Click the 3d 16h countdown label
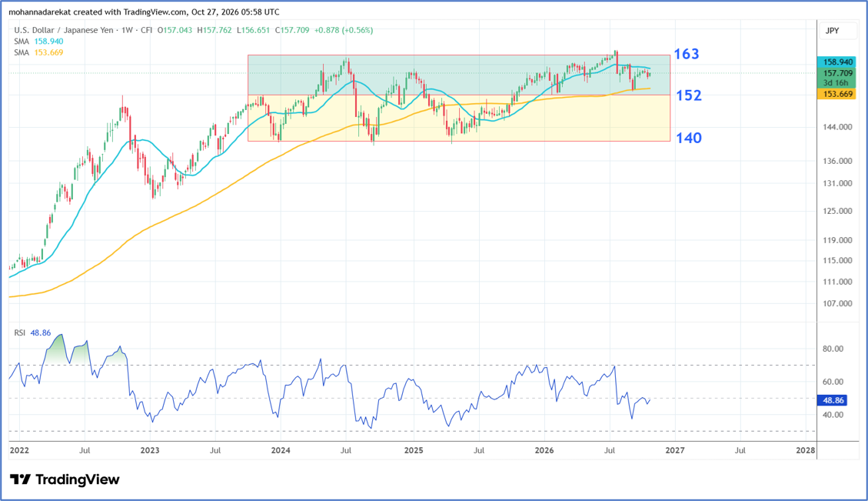Viewport: 868px width, 501px height. 836,82
